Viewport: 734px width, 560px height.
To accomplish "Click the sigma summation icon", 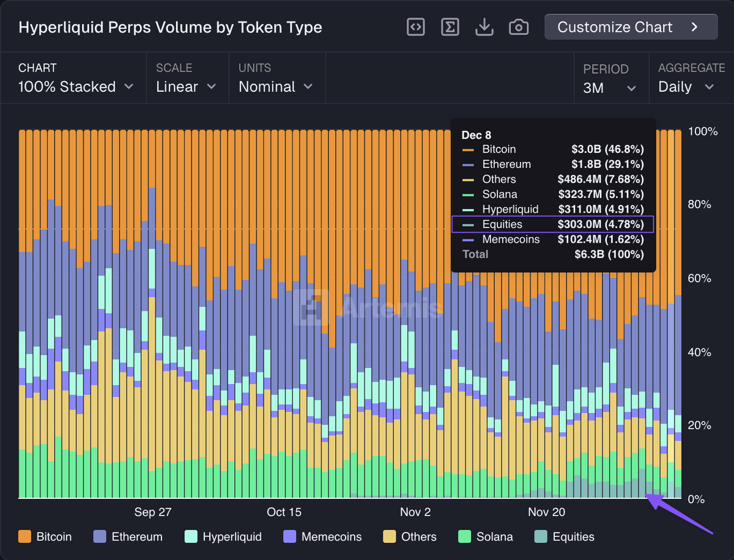I will point(450,27).
